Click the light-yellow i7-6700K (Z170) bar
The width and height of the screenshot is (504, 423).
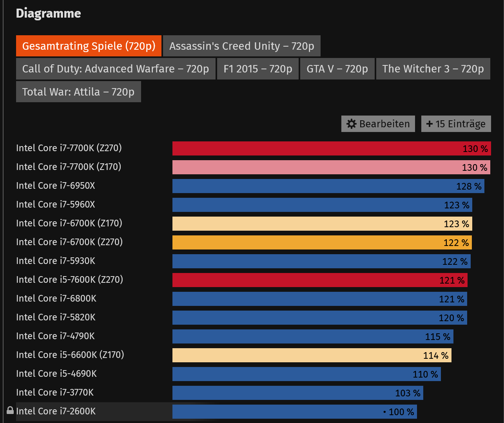pyautogui.click(x=322, y=224)
